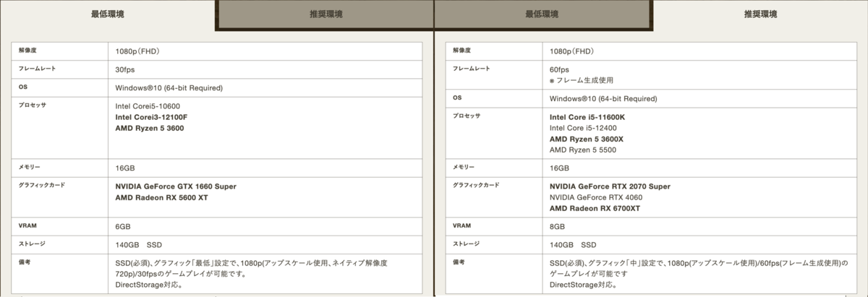This screenshot has width=868, height=297.
Task: Click 16GB memory in the GTX 1660 table
Action: [125, 168]
